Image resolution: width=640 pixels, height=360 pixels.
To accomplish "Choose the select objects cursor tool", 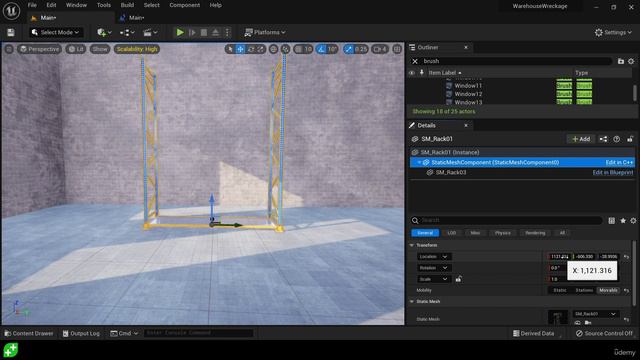I will pyautogui.click(x=230, y=49).
